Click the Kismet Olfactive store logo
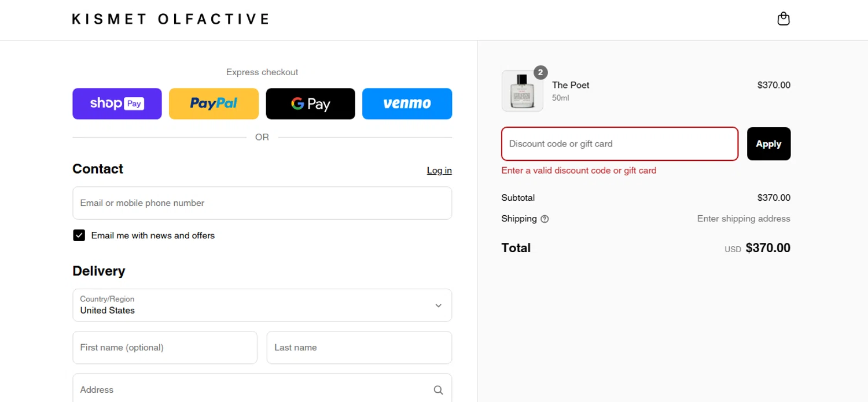868x402 pixels. pos(171,19)
